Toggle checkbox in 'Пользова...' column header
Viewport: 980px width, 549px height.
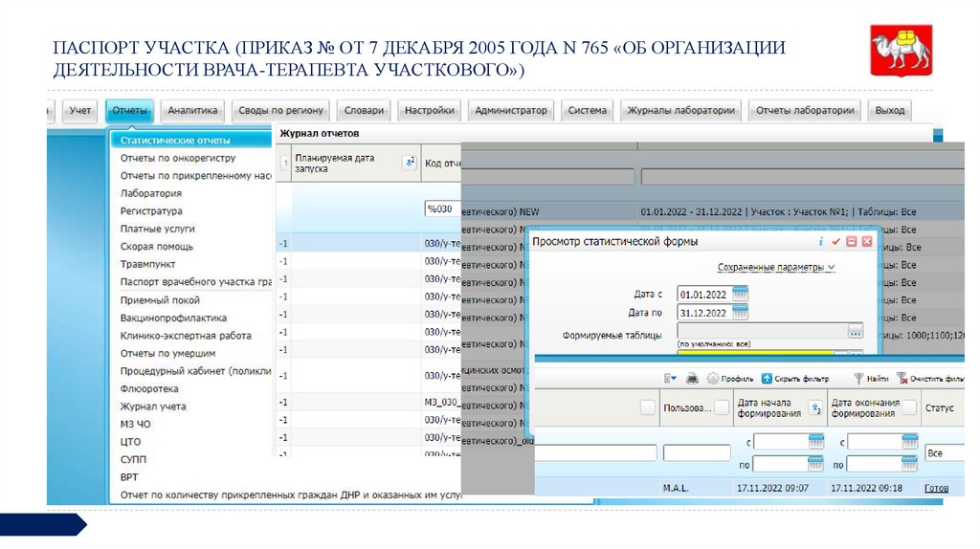(x=722, y=407)
